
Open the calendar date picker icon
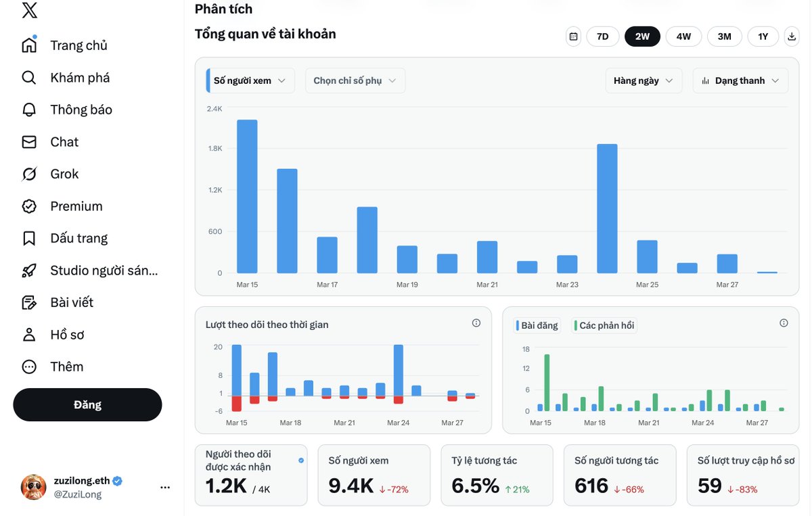coord(573,36)
